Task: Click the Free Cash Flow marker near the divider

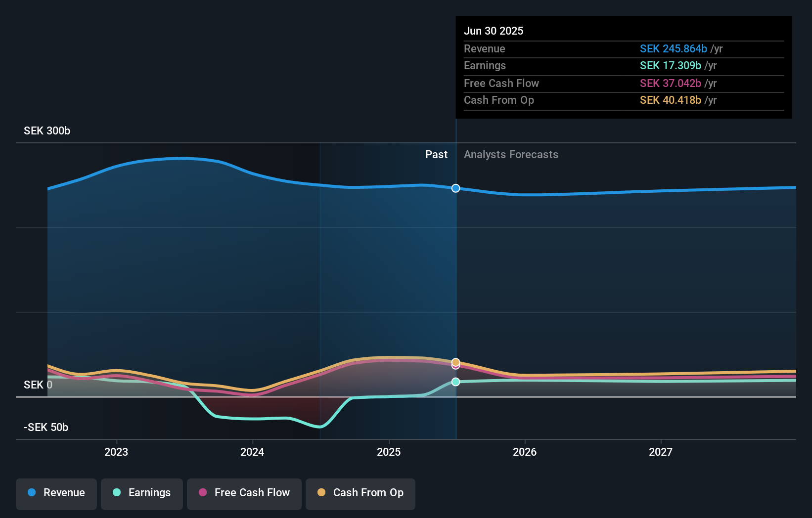Action: [455, 367]
